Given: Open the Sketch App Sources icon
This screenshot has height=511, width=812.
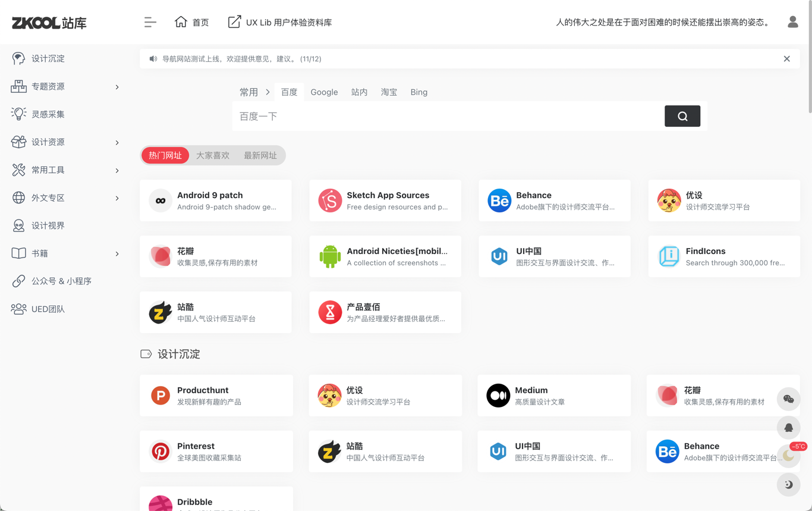Looking at the screenshot, I should [x=330, y=200].
